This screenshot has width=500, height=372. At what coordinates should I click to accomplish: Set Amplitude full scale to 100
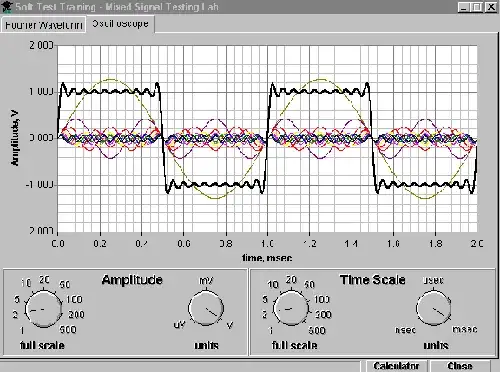click(x=74, y=299)
